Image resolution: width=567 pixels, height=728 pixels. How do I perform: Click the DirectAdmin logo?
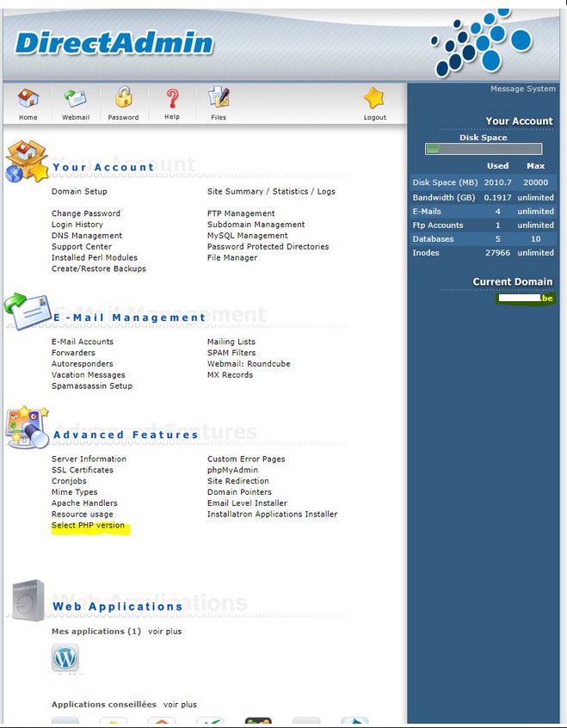tap(114, 43)
